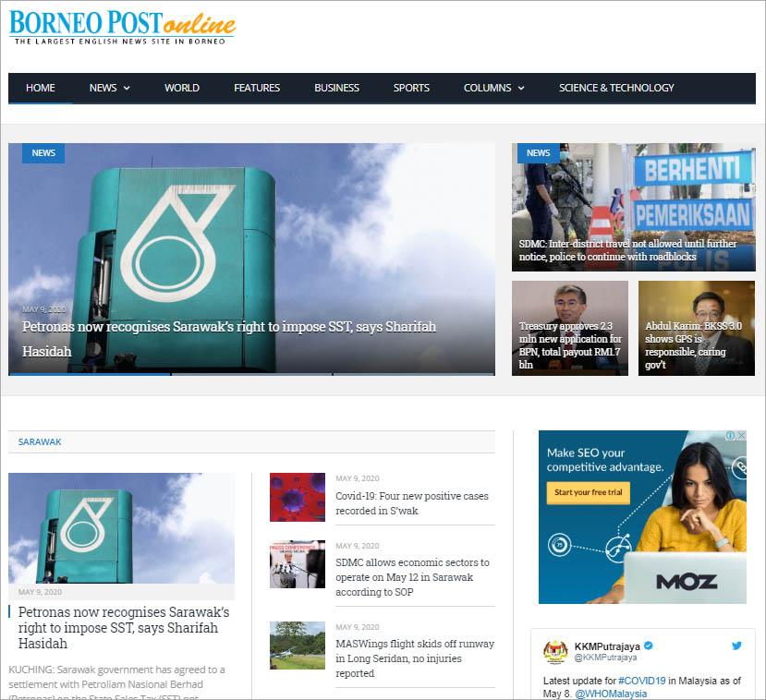Click the Petronas article excerpt starting "KUCHING: Sarawak government"
Viewport: 766px width, 700px height.
click(116, 682)
